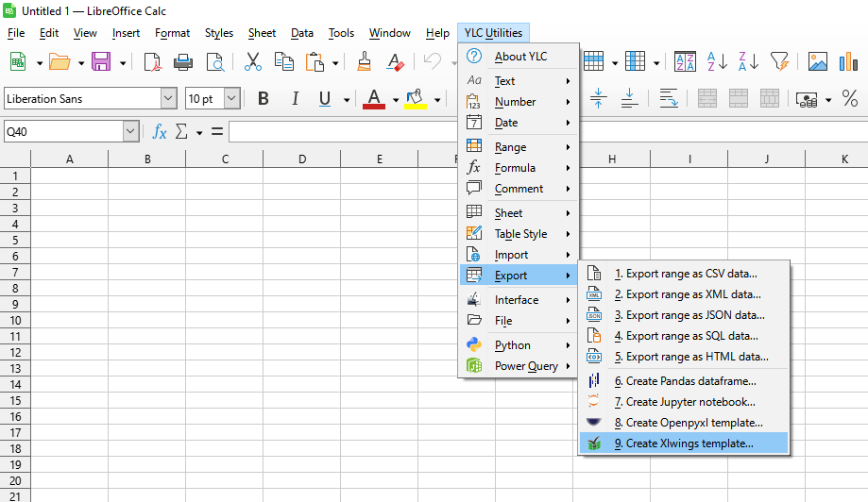Expand the Name Box dropdown arrow
Viewport: 868px width, 502px height.
tap(130, 132)
